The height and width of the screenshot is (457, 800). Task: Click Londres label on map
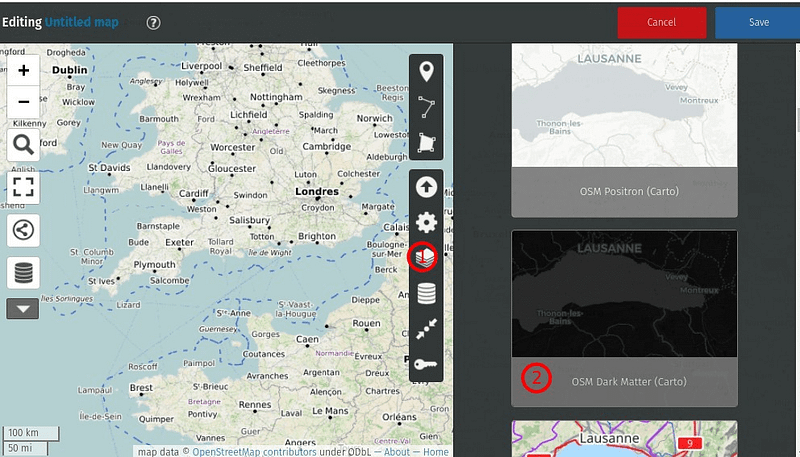coord(317,192)
